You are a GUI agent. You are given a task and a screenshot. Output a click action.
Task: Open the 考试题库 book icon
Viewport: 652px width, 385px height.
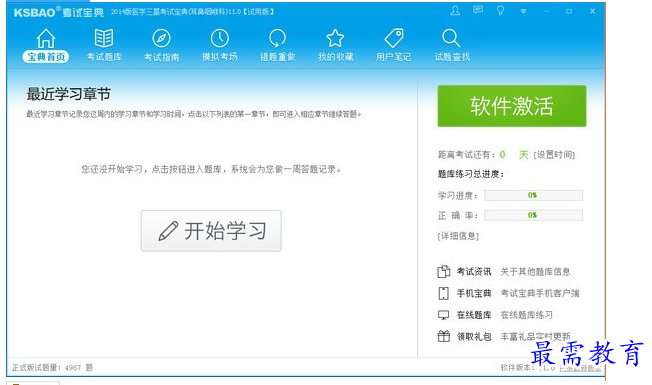pos(104,38)
